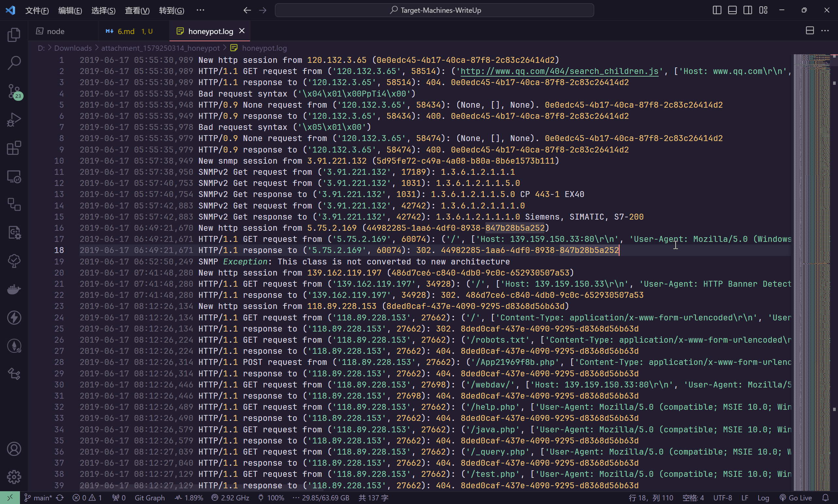The image size is (838, 504).
Task: Open the www.qq.com search_children.js link
Action: (559, 71)
